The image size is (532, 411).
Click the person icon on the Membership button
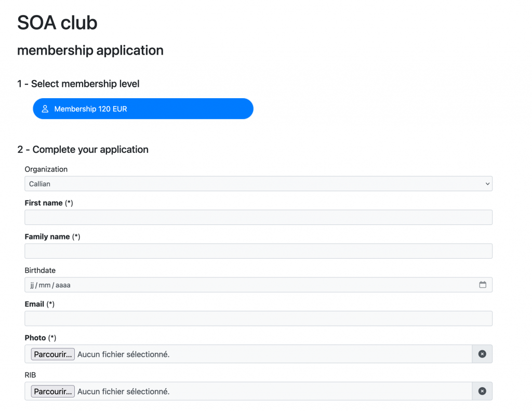point(45,109)
